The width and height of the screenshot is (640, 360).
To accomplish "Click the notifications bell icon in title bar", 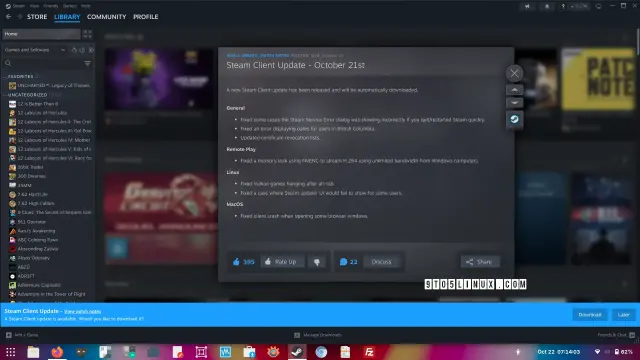I will tap(547, 6).
